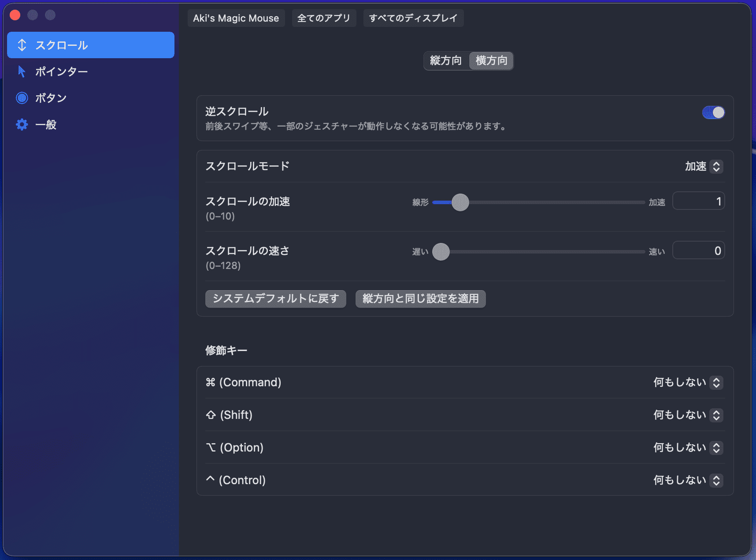Viewport: 756px width, 560px height.
Task: Open the Aki's Magic Mouse device selector
Action: coord(236,19)
